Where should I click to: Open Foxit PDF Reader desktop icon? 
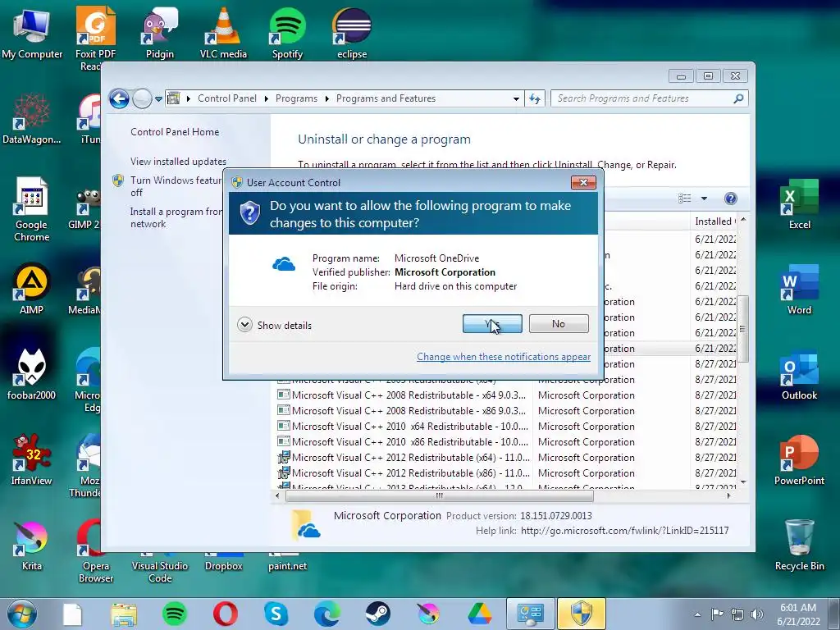(x=95, y=39)
